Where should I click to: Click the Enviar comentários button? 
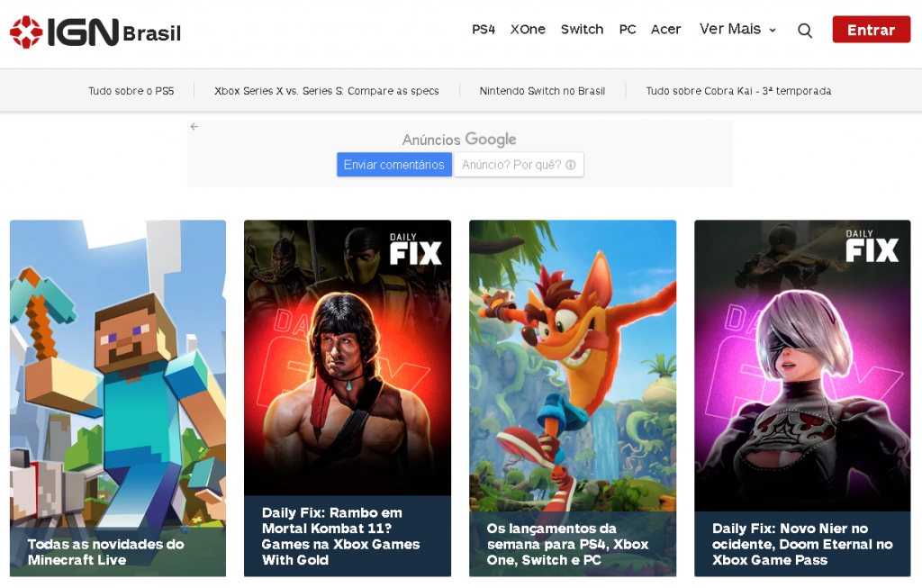pyautogui.click(x=393, y=165)
